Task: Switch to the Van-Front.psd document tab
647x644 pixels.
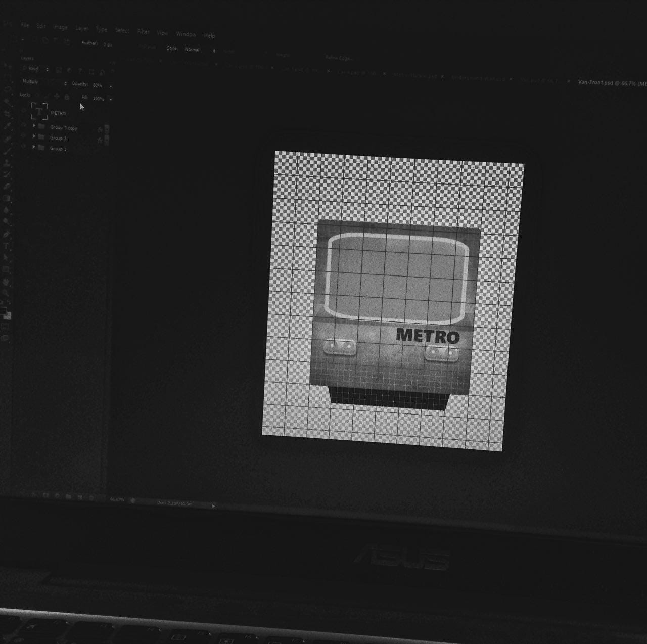Action: coord(612,82)
